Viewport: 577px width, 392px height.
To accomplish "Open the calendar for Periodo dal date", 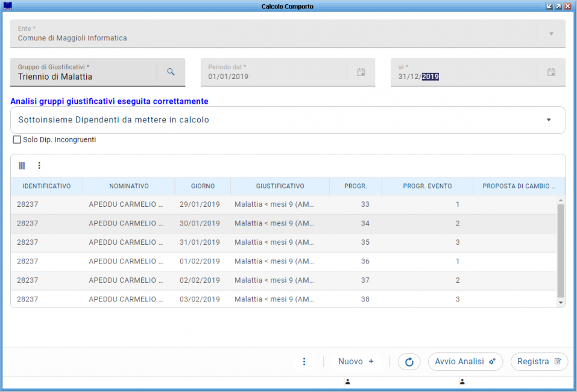I will (x=361, y=72).
